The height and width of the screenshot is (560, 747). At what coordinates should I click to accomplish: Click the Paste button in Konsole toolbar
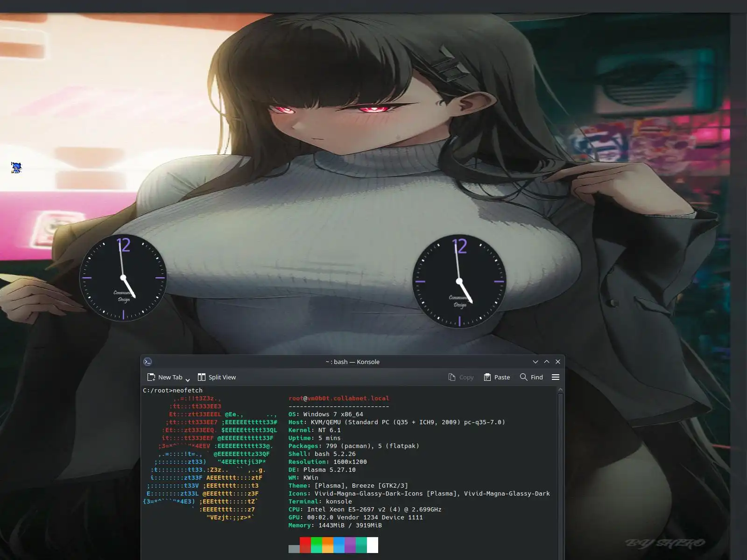click(497, 377)
